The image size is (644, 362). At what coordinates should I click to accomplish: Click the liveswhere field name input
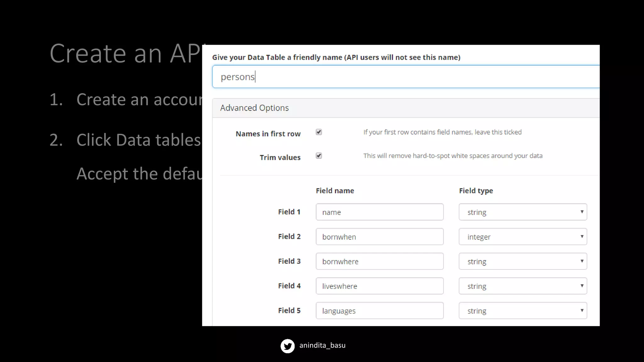pos(380,286)
